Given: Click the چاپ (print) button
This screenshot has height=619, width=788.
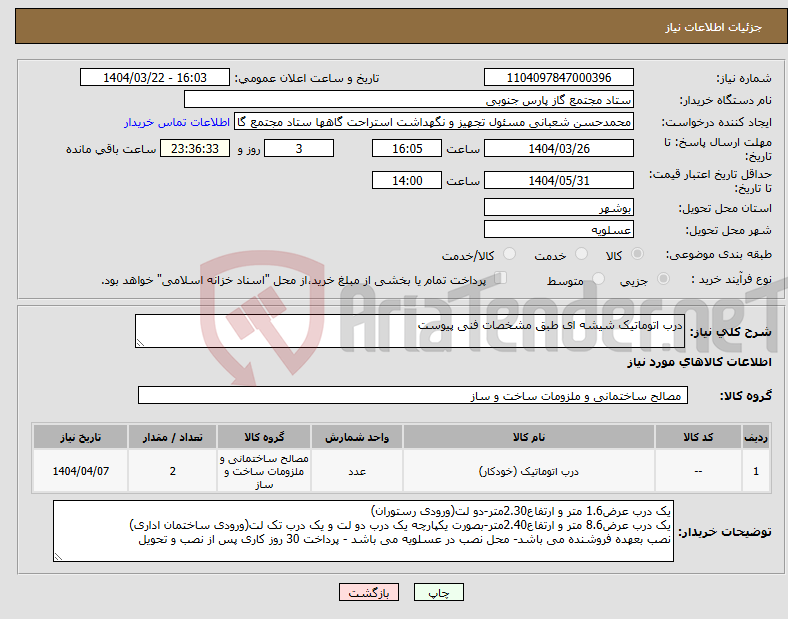Looking at the screenshot, I should click(438, 592).
